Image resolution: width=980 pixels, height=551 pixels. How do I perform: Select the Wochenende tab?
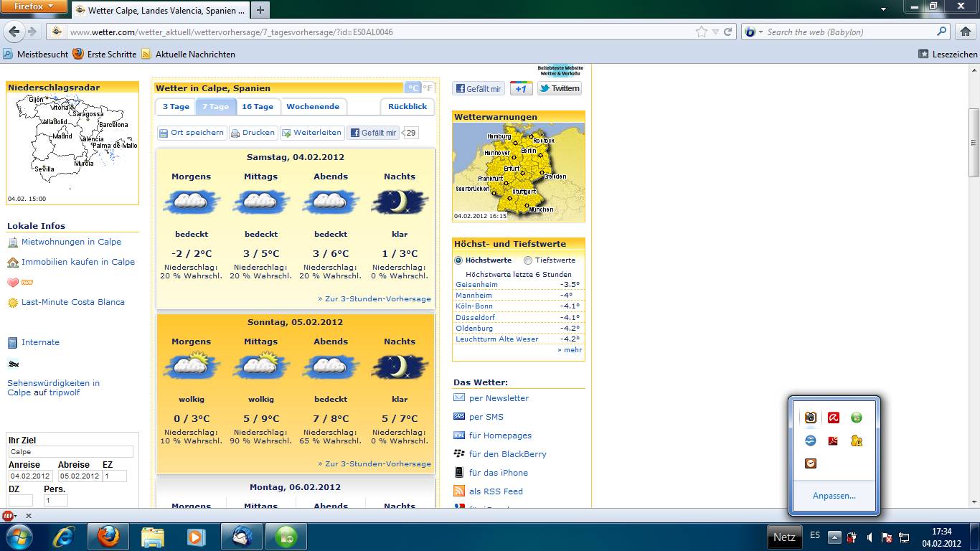pos(313,106)
